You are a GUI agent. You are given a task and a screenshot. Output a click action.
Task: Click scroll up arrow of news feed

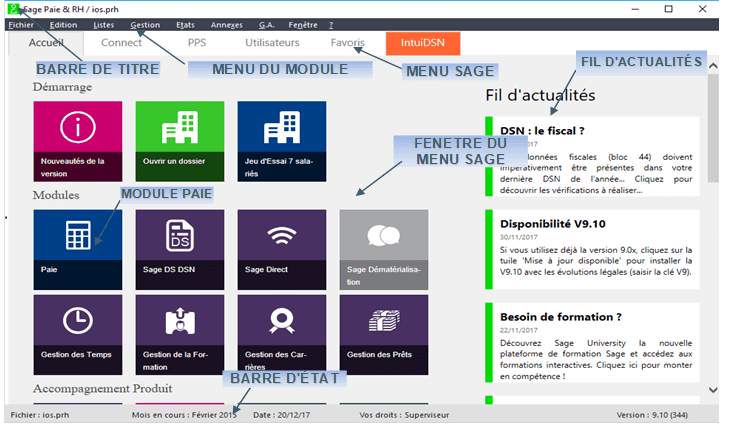[x=713, y=66]
